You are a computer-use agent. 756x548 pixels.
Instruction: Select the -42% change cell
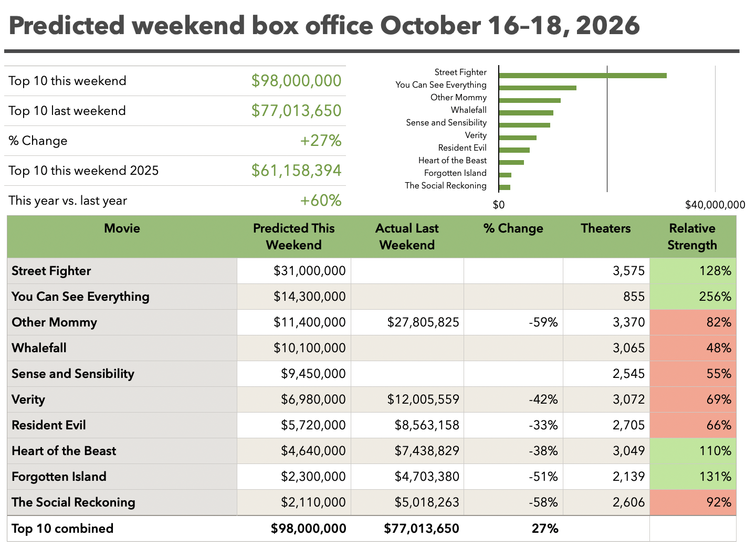pos(513,399)
